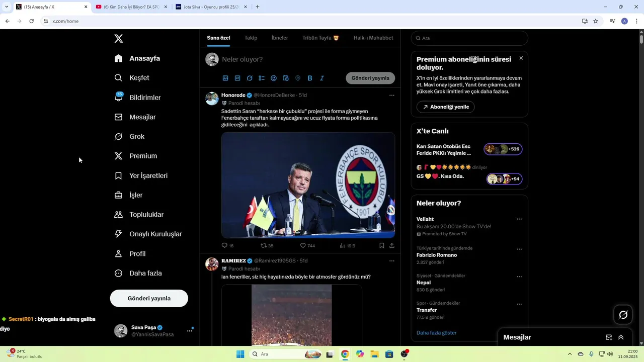Viewport: 644px width, 362px height.
Task: Open more options on Honorede's post
Action: coord(392,95)
